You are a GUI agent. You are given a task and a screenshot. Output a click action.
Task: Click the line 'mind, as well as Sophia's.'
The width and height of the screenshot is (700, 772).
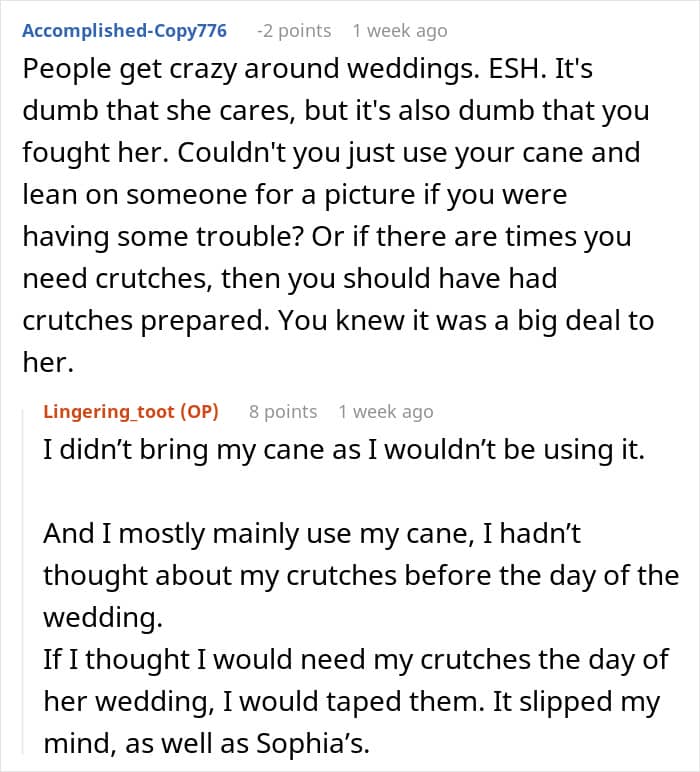click(x=207, y=743)
